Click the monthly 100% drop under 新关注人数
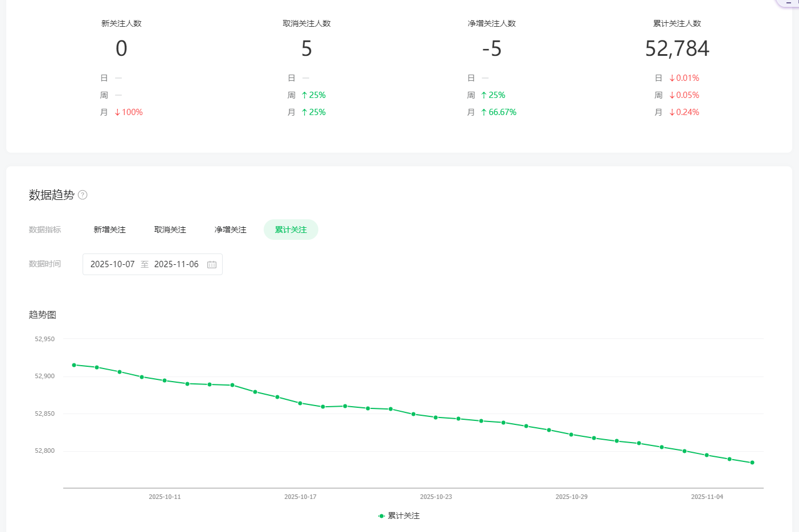This screenshot has height=532, width=799. pyautogui.click(x=129, y=112)
